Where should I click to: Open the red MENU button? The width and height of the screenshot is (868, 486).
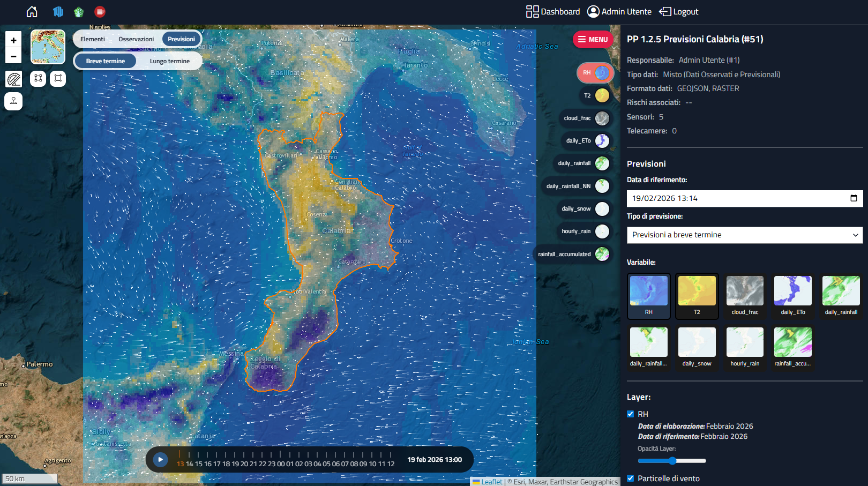(593, 39)
